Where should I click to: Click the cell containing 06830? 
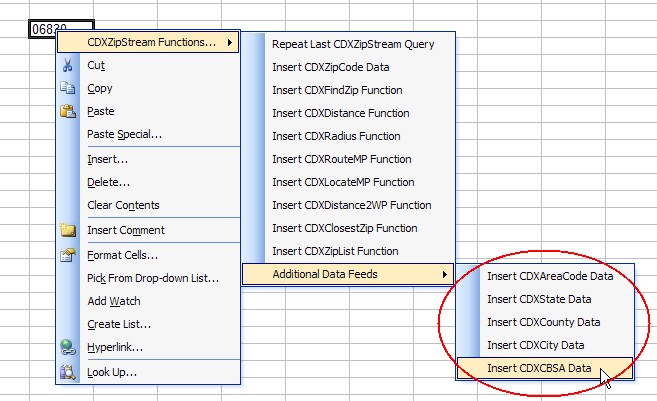61,29
